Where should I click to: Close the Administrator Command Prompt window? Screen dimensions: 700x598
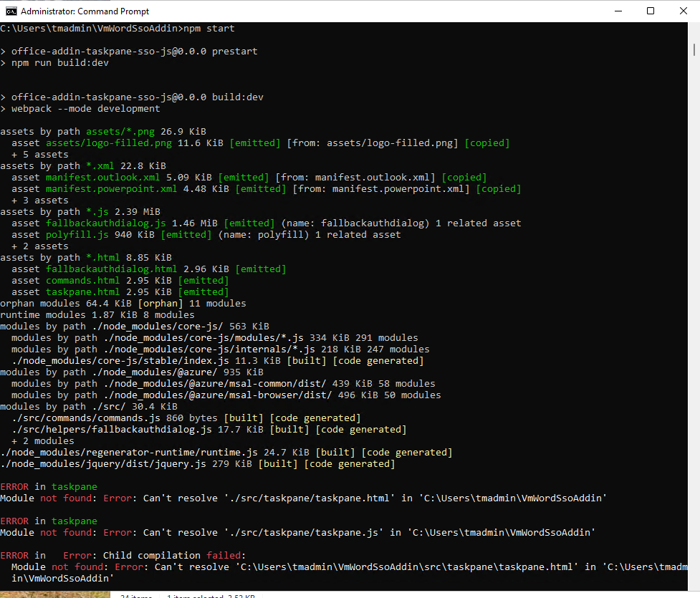click(x=683, y=11)
